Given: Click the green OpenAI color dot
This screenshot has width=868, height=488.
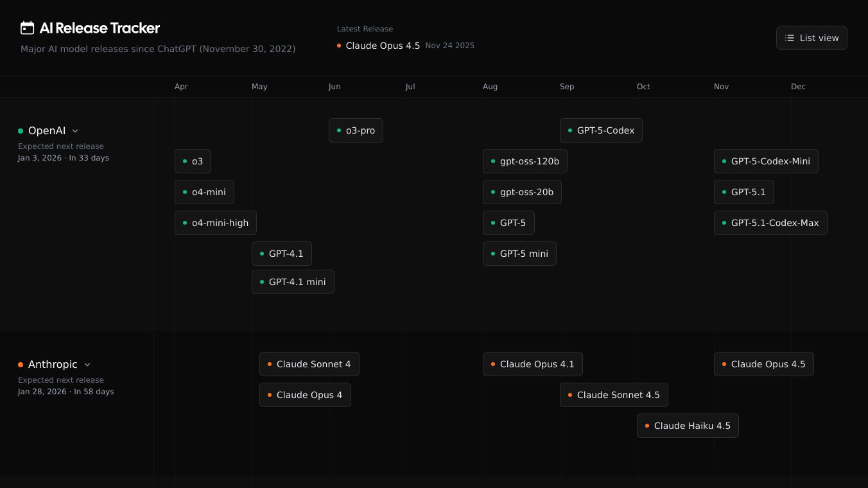Looking at the screenshot, I should [21, 131].
